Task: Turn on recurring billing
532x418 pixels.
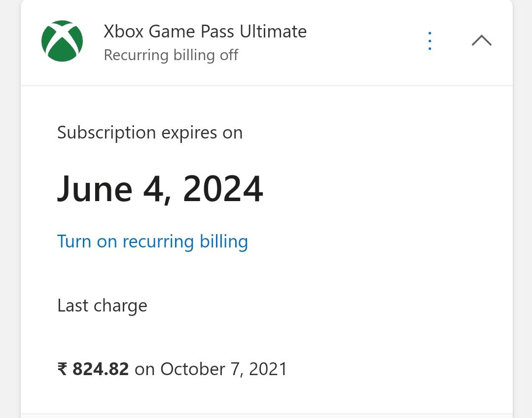Action: tap(152, 242)
